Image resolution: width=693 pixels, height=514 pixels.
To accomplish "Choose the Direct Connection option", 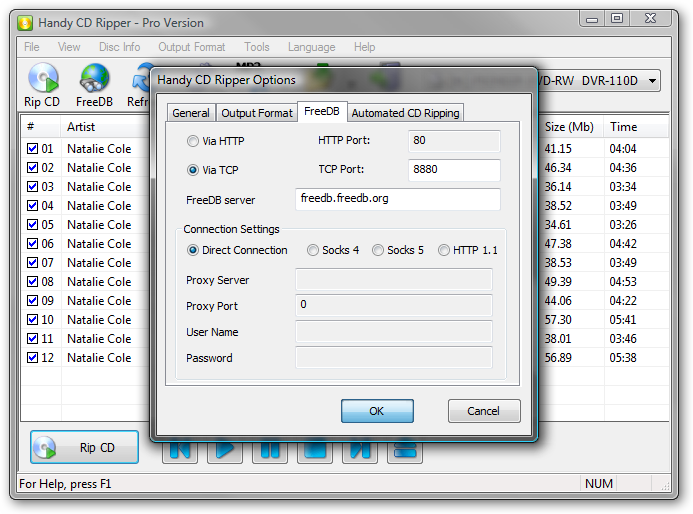I will coord(193,250).
